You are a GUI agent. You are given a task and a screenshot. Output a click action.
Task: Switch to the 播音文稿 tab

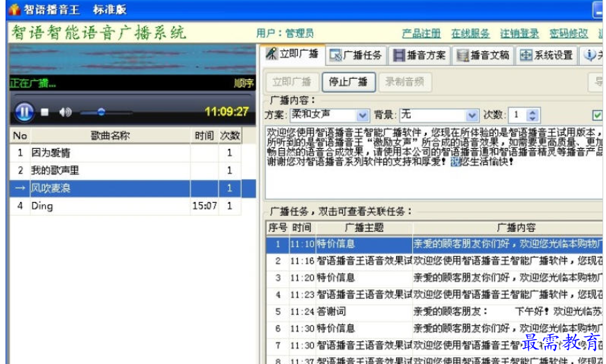[x=483, y=55]
